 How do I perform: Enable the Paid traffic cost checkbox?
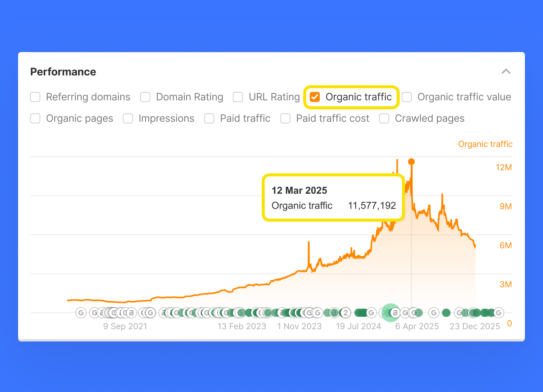coord(285,118)
